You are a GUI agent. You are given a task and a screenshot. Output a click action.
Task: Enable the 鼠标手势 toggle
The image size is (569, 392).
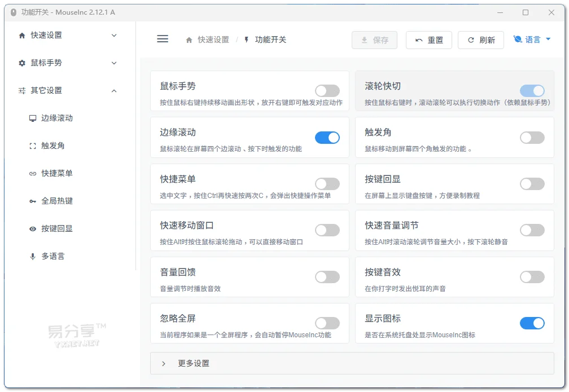[x=327, y=91]
